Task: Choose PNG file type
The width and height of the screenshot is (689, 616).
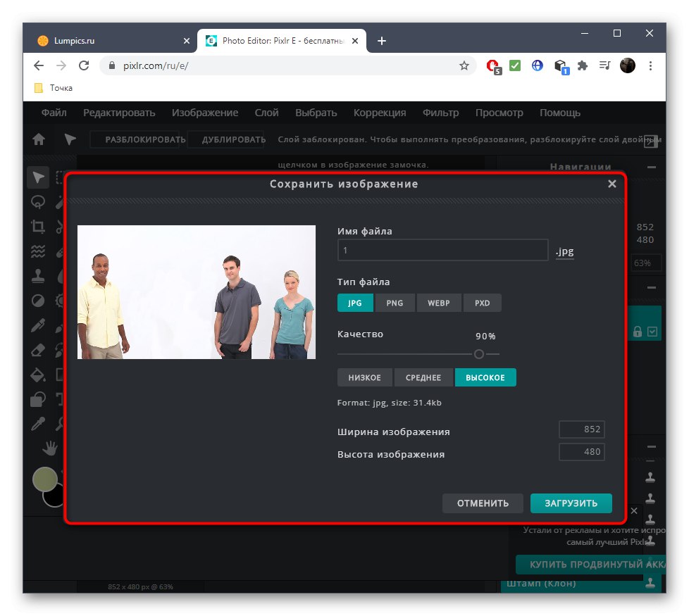Action: click(x=395, y=303)
